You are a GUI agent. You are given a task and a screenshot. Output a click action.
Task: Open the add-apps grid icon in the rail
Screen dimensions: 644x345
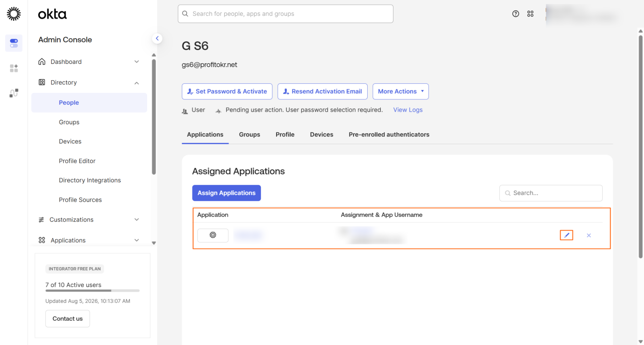14,68
